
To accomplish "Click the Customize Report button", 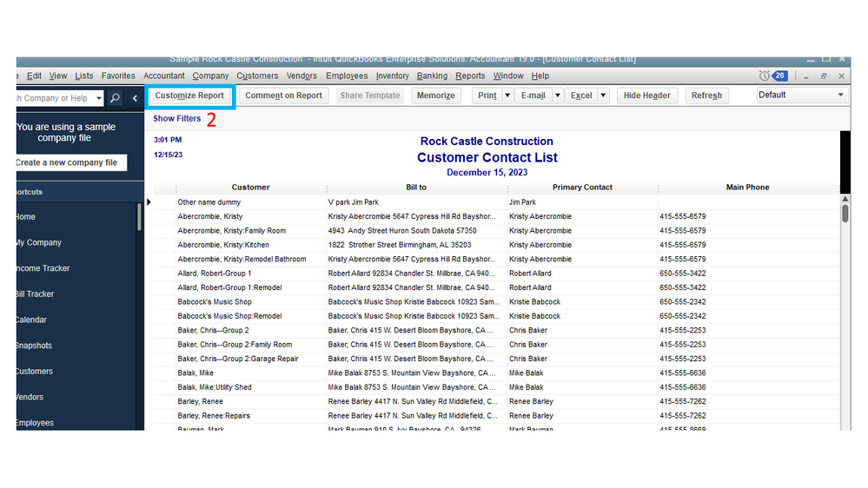I will point(189,96).
